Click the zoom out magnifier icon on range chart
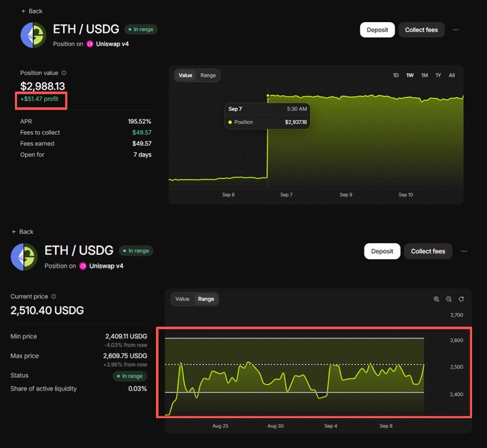The image size is (487, 448). [449, 299]
